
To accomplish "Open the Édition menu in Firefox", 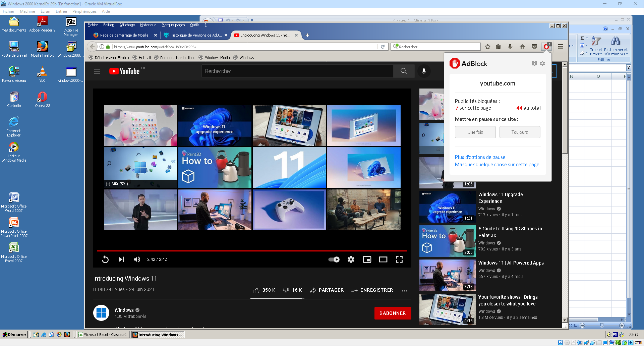I will tap(109, 25).
